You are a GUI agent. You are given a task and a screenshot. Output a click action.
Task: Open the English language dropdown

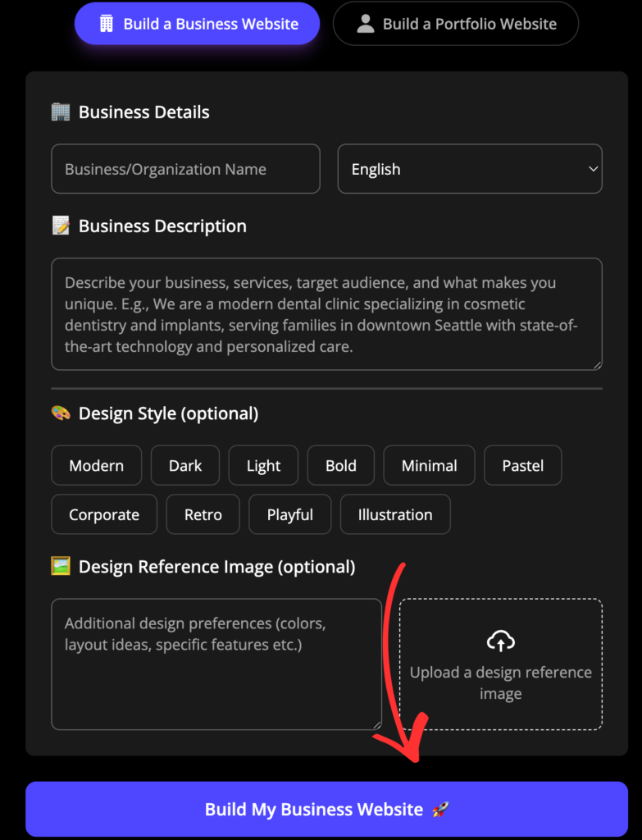click(x=470, y=169)
